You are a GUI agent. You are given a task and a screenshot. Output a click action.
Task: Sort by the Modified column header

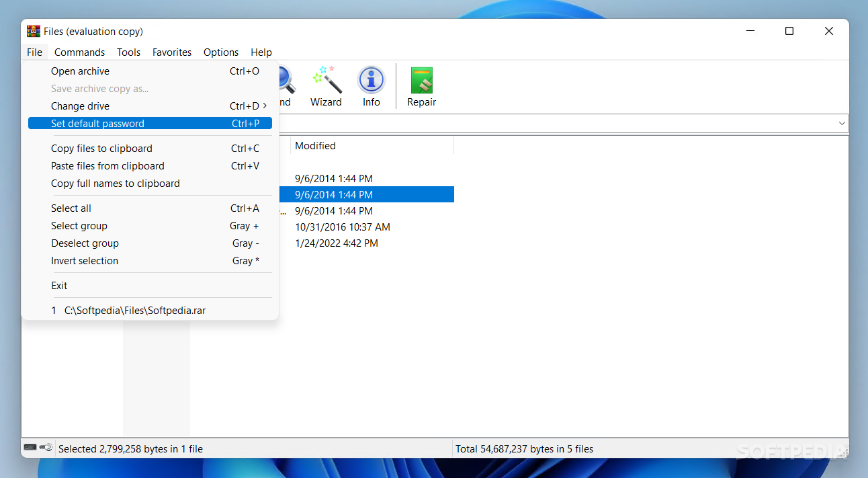click(372, 146)
